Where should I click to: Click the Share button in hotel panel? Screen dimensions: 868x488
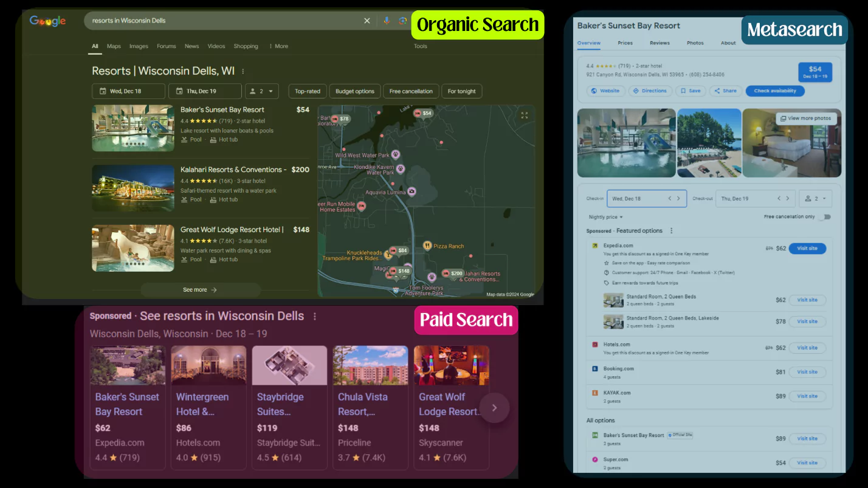(725, 91)
